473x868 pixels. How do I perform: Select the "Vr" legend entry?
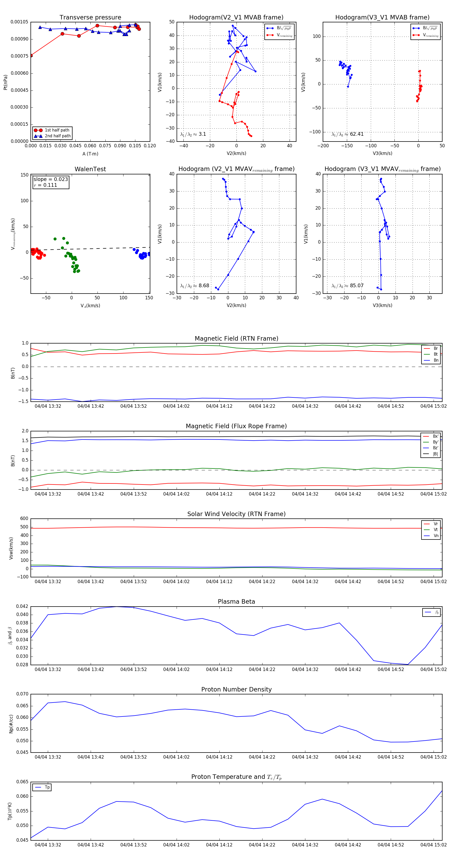pyautogui.click(x=431, y=524)
